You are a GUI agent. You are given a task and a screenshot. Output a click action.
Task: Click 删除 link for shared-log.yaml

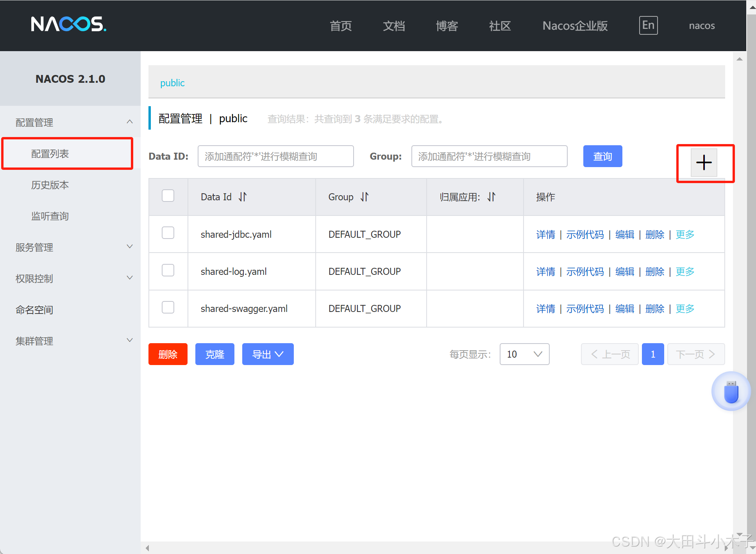click(x=655, y=271)
